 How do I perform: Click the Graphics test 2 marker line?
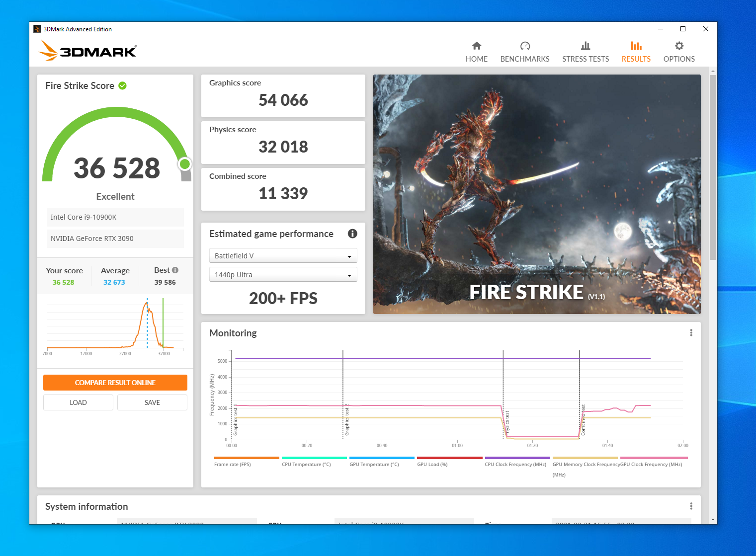click(x=343, y=395)
